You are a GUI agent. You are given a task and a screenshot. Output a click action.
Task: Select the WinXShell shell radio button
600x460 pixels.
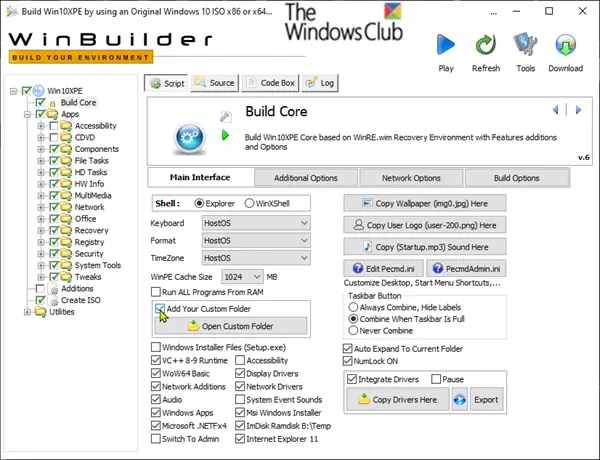[249, 203]
